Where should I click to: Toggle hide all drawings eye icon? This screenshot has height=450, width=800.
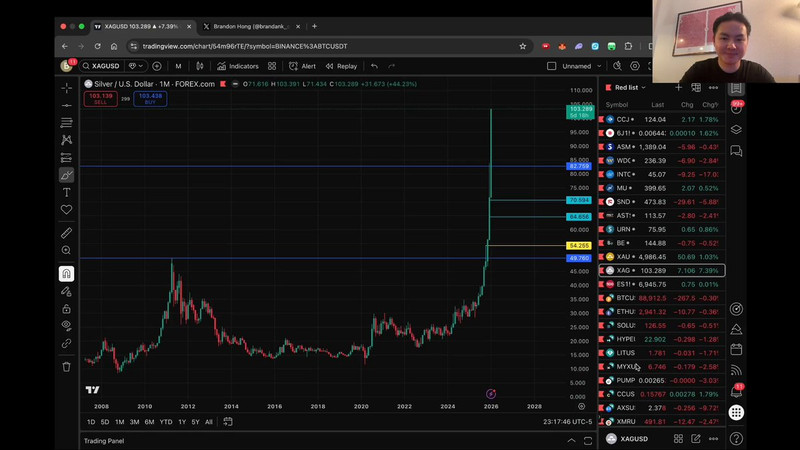pos(67,325)
